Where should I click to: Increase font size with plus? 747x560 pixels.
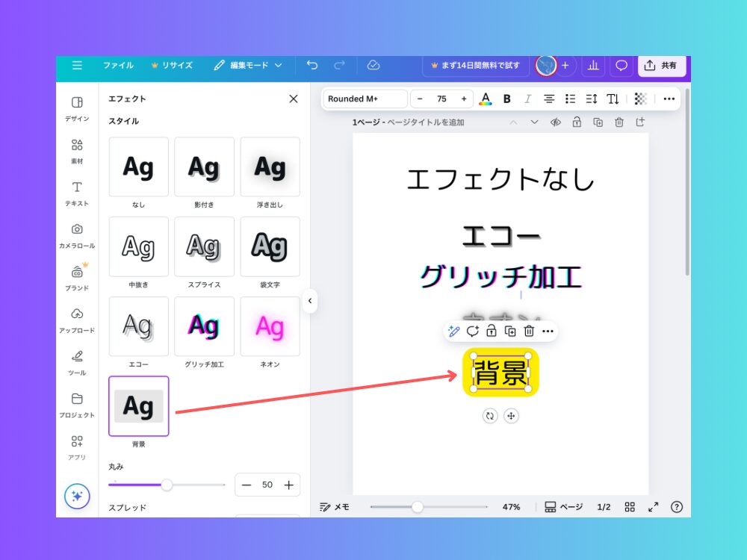click(464, 99)
